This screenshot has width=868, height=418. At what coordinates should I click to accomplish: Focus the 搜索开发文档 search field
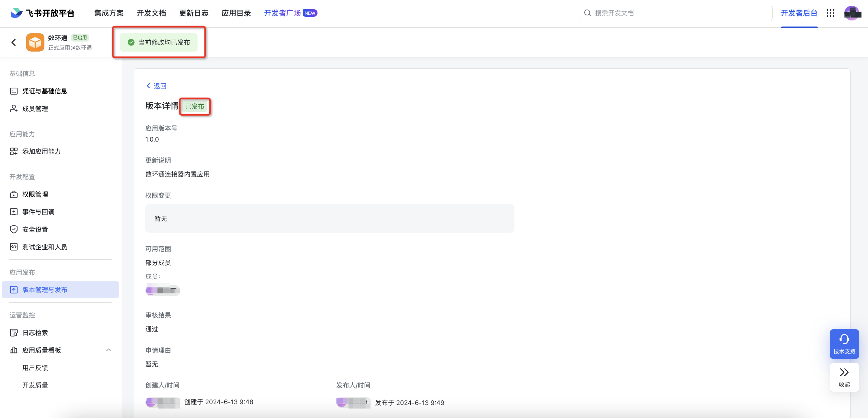675,13
